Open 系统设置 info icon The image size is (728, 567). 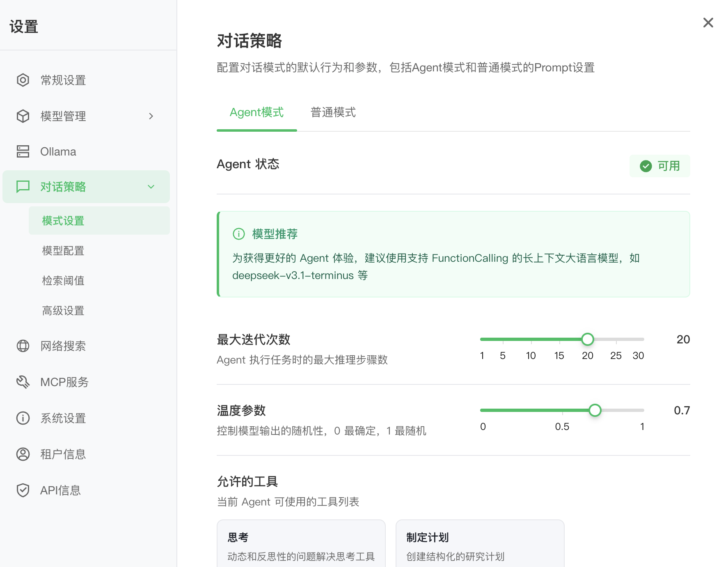tap(23, 418)
